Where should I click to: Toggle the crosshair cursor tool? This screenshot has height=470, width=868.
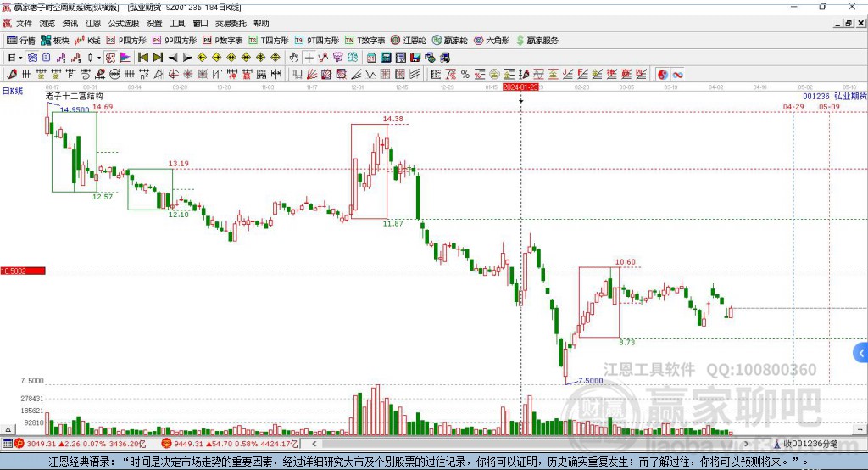coord(309,58)
